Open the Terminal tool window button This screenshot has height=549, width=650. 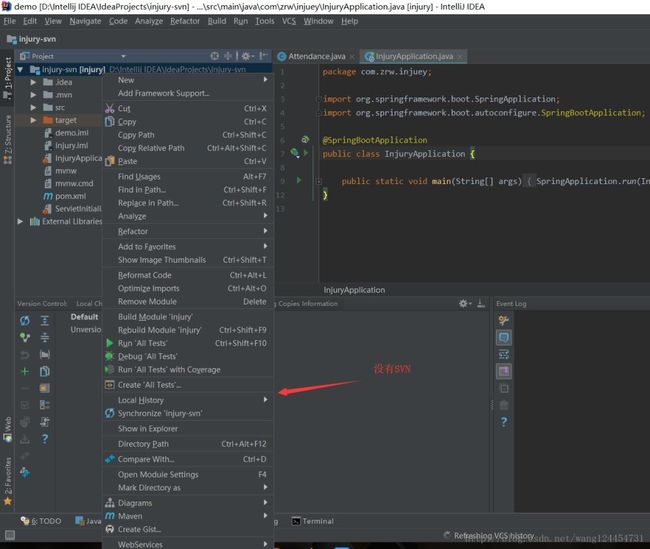click(313, 521)
